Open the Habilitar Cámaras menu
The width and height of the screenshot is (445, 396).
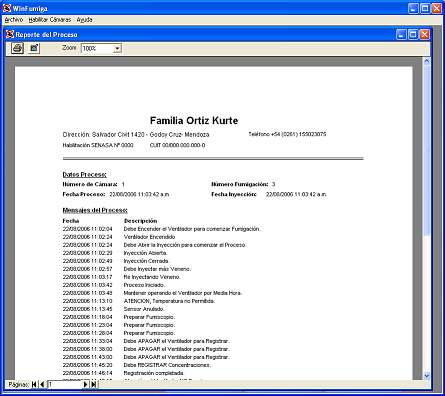[50, 20]
